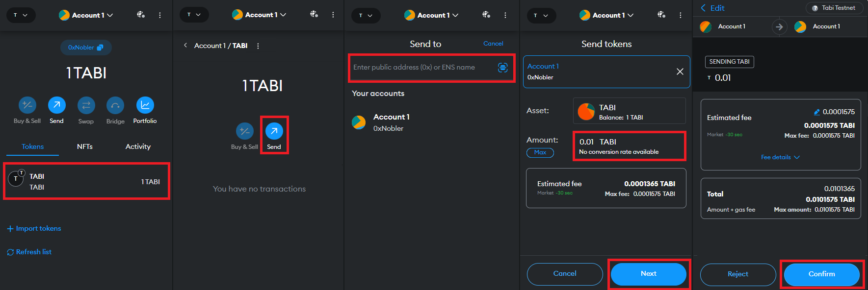This screenshot has height=290, width=868.
Task: Switch to the Activity tab
Action: pos(138,146)
